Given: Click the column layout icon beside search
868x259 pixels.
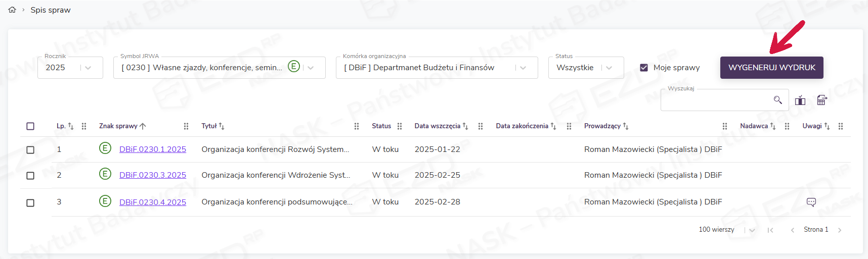Looking at the screenshot, I should (800, 100).
